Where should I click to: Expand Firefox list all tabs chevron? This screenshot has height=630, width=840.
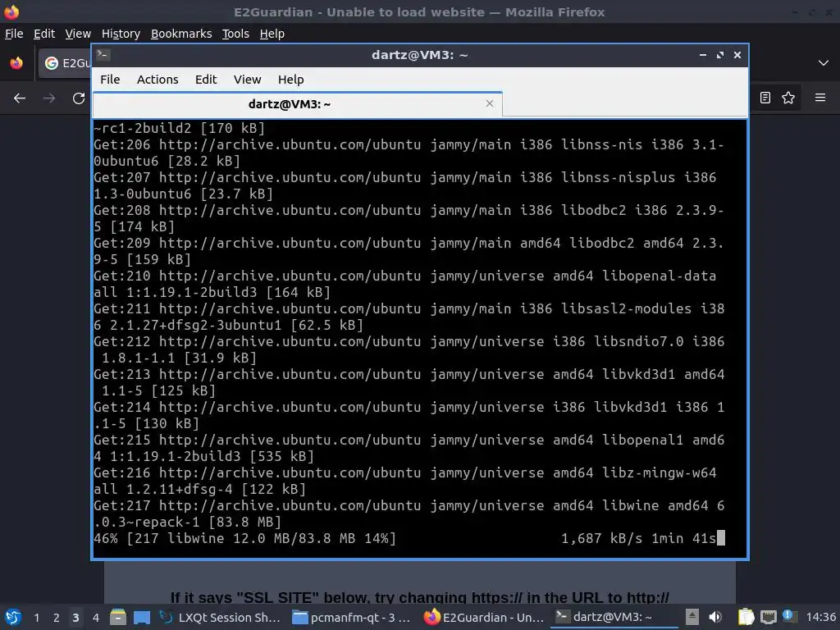pyautogui.click(x=824, y=63)
